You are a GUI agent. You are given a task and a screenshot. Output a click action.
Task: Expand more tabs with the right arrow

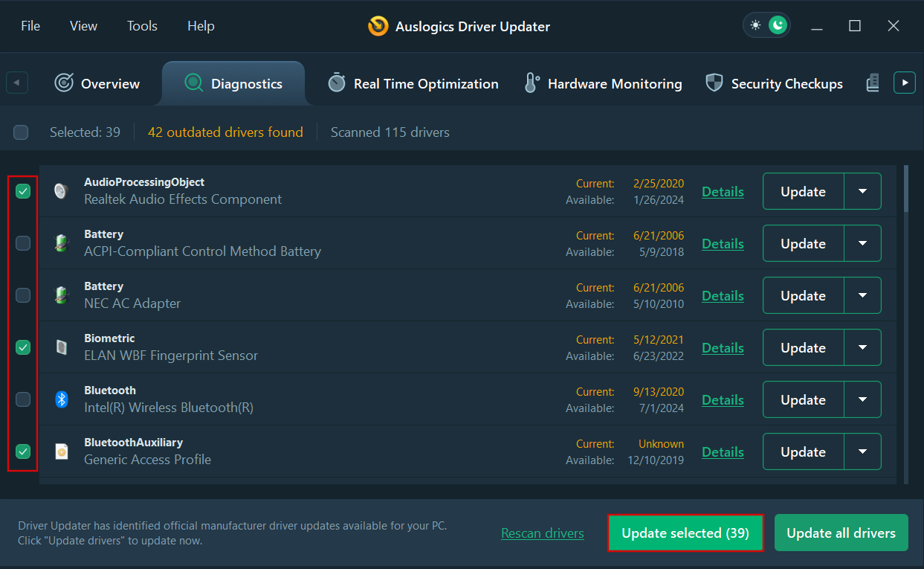[905, 83]
